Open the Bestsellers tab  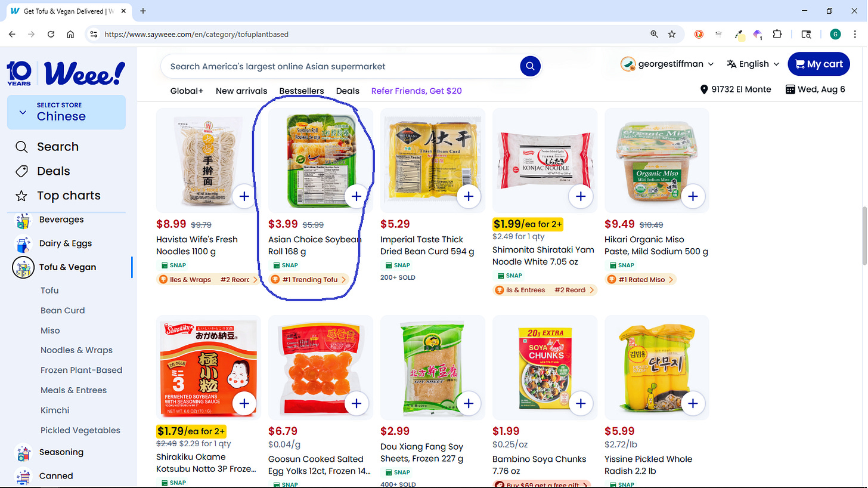click(302, 91)
